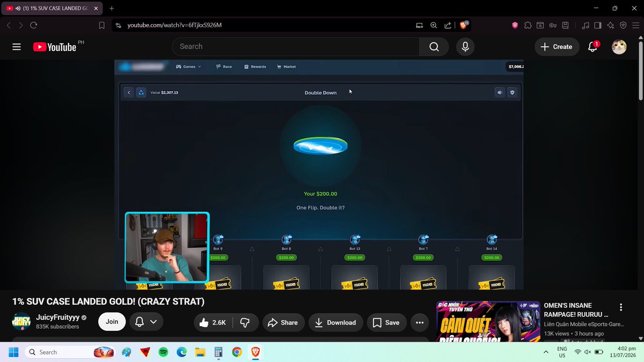This screenshot has width=644, height=362.
Task: Open the JuicyFruityyy channel name link
Action: tap(57, 317)
